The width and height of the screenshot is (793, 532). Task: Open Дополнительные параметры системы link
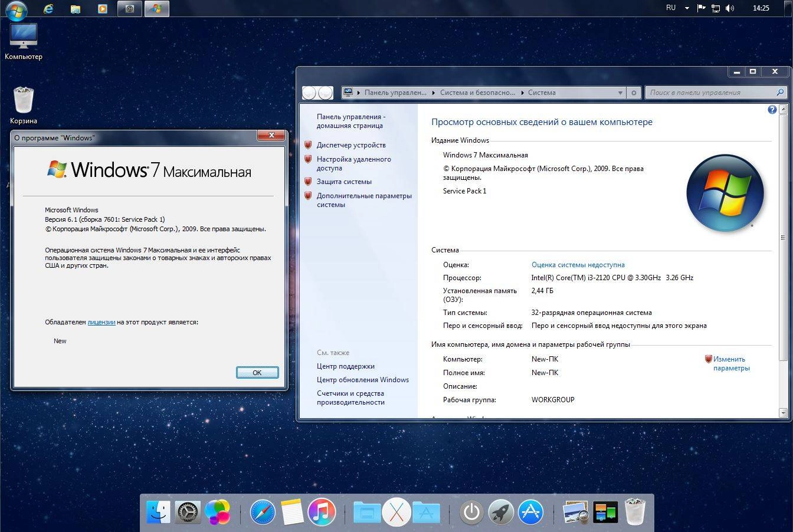tap(364, 200)
